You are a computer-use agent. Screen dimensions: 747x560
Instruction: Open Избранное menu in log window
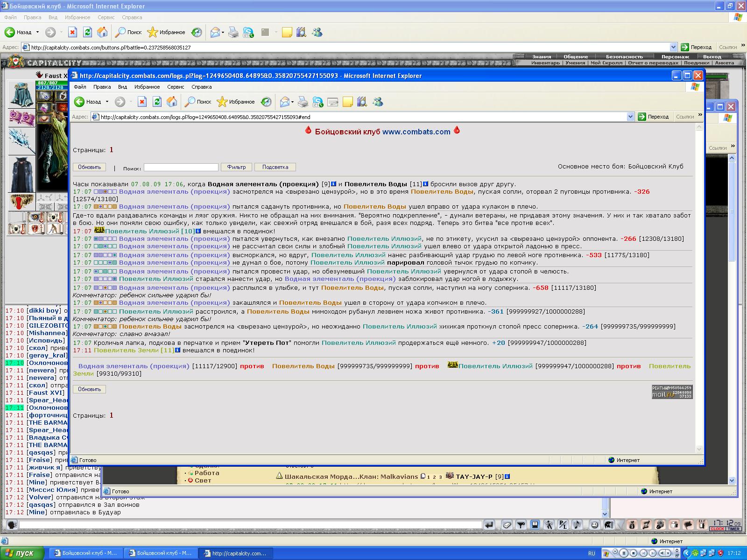[147, 87]
